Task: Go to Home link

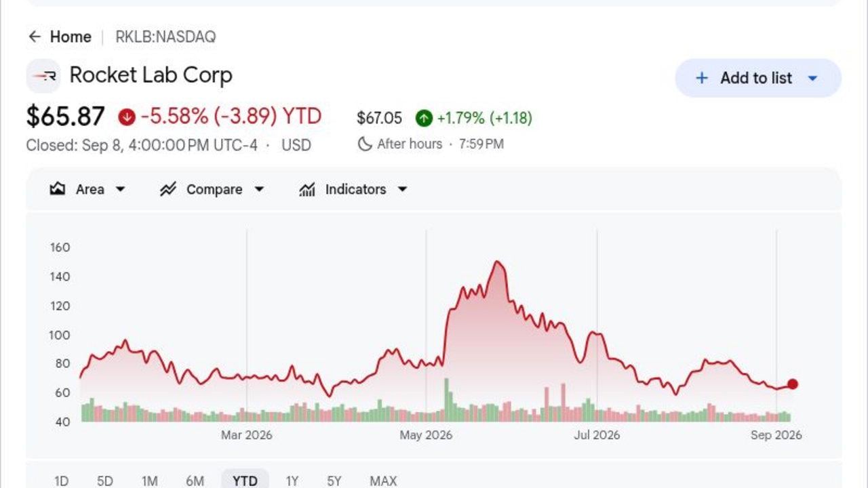Action: pos(71,37)
